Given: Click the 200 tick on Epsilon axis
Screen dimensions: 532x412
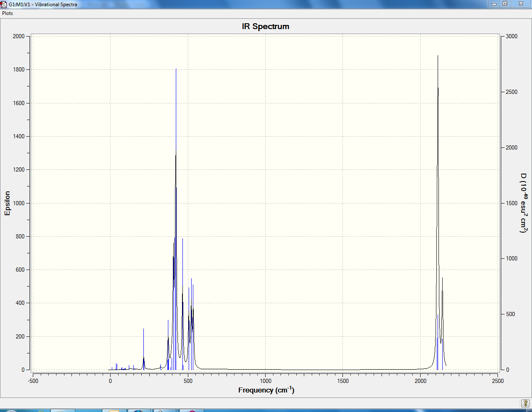Looking at the screenshot, I should [x=20, y=336].
